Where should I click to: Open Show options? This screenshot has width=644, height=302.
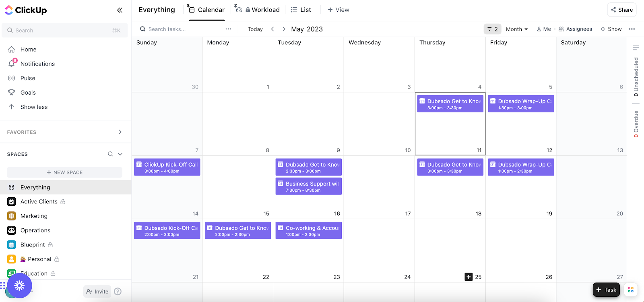(x=611, y=29)
